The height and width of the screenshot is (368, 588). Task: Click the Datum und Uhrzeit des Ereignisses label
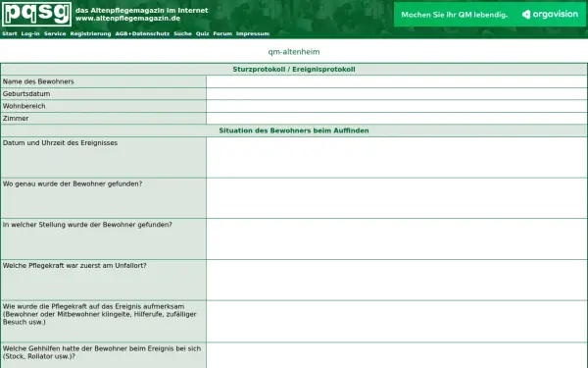click(60, 143)
